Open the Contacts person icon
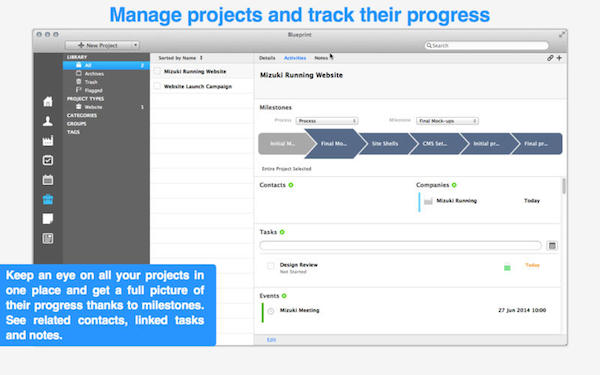The height and width of the screenshot is (375, 600). point(48,121)
